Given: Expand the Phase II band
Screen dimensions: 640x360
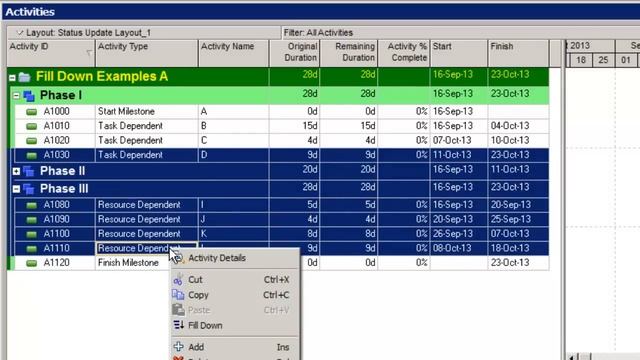Looking at the screenshot, I should pos(16,171).
